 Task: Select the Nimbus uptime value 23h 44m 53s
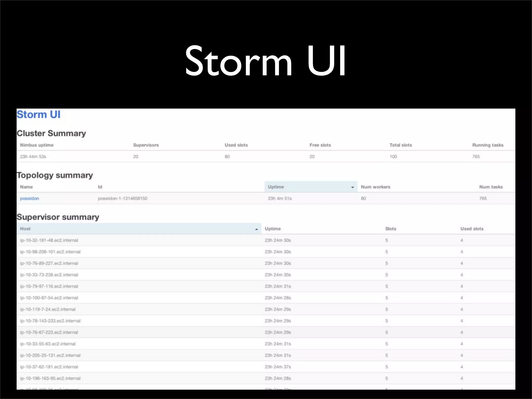pos(33,157)
